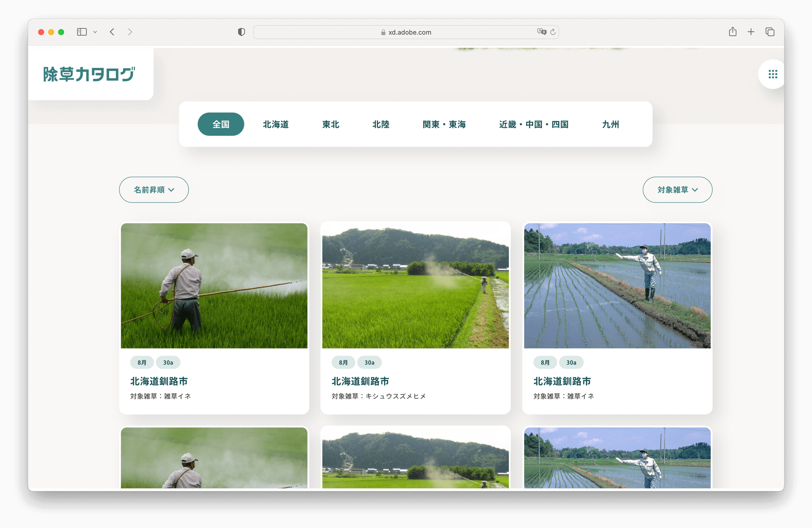Open the Share menu
The height and width of the screenshot is (528, 812).
(732, 32)
